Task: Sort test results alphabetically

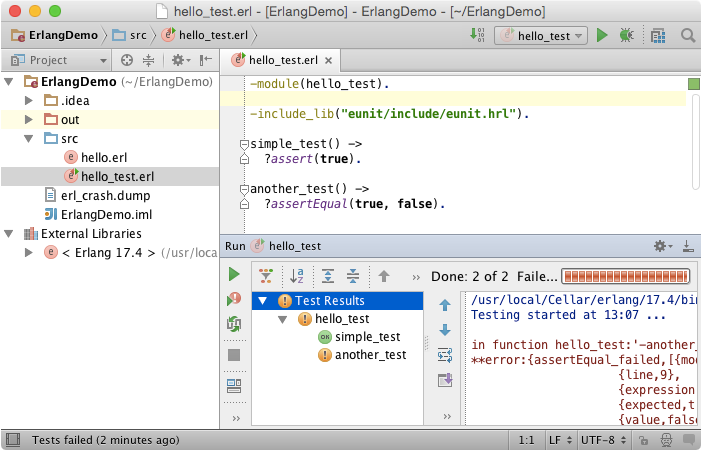Action: [x=296, y=276]
